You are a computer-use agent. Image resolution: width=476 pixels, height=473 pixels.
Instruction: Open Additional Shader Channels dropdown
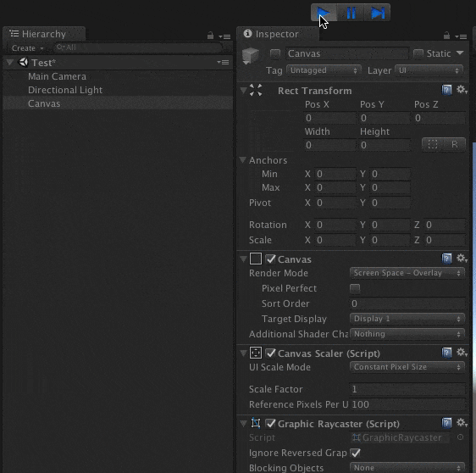[x=407, y=334]
